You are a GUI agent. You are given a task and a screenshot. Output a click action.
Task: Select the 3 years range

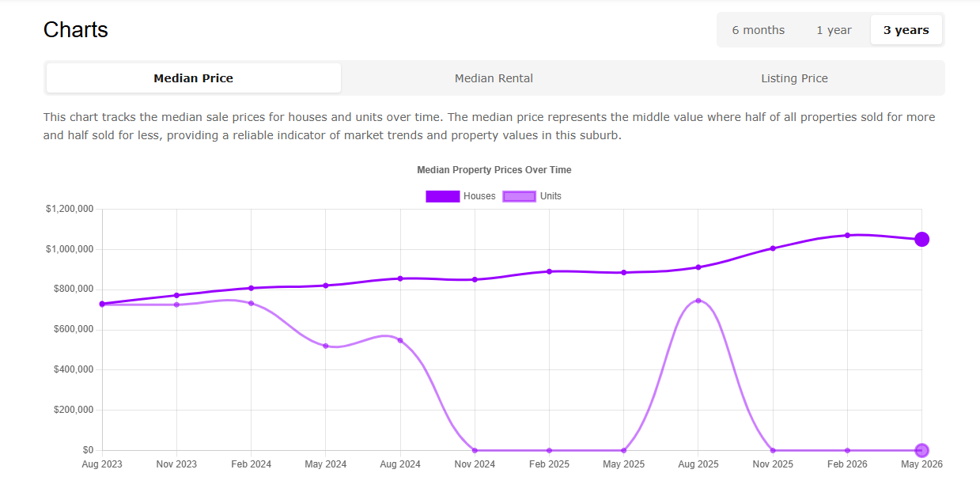click(x=906, y=30)
